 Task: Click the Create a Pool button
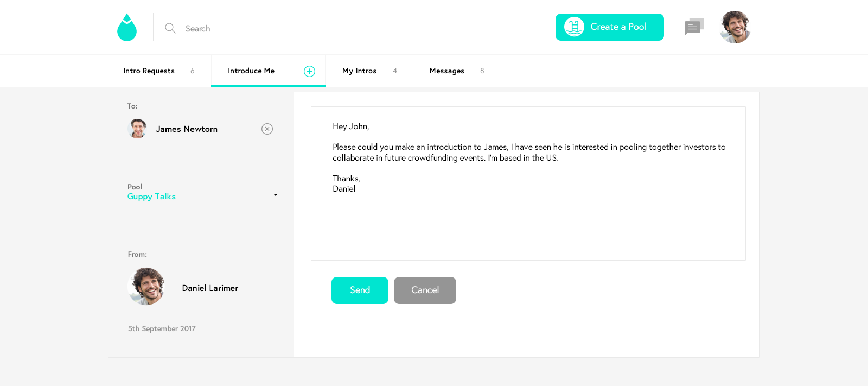click(610, 27)
